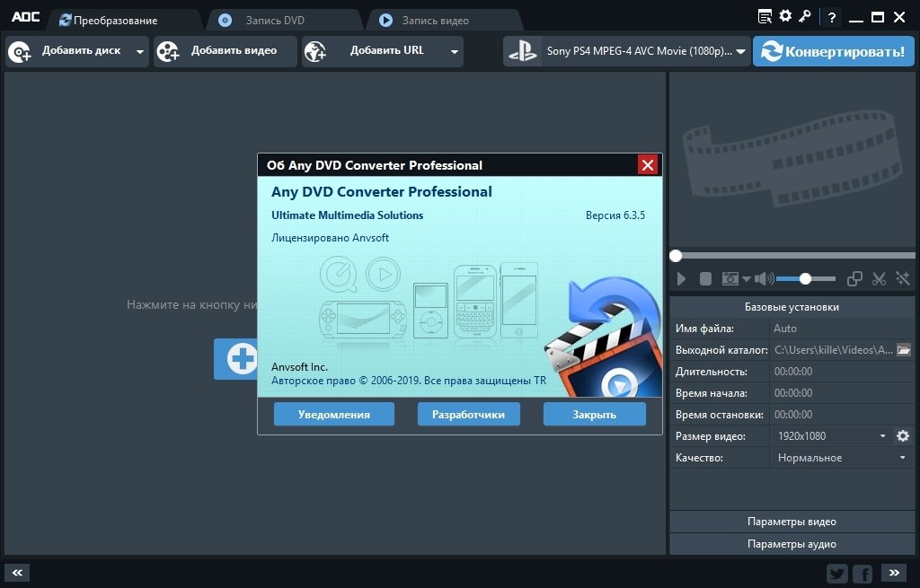Play the video in the preview
The width and height of the screenshot is (920, 588).
[x=681, y=278]
